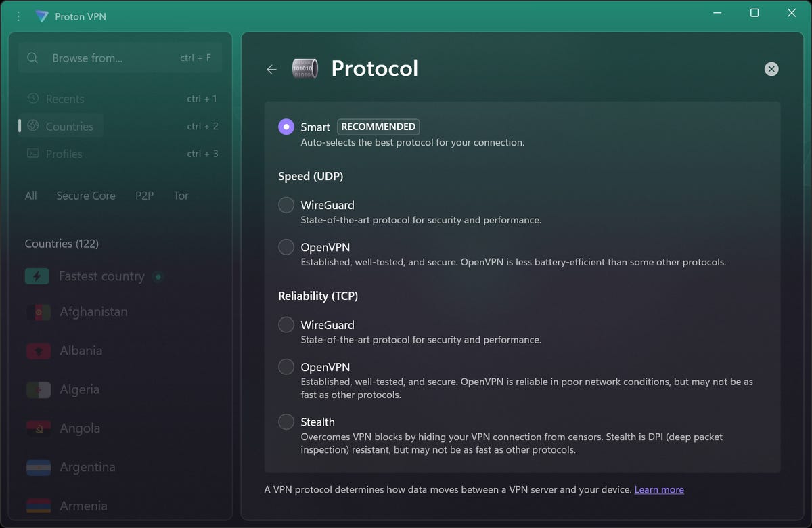
Task: Open the P2P tab
Action: pos(144,196)
